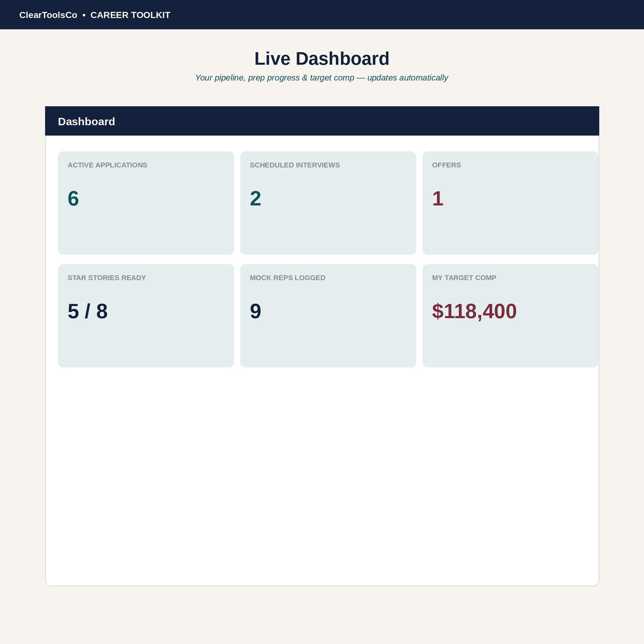This screenshot has width=644, height=644.
Task: Select the Dashboard panel header
Action: 322,121
